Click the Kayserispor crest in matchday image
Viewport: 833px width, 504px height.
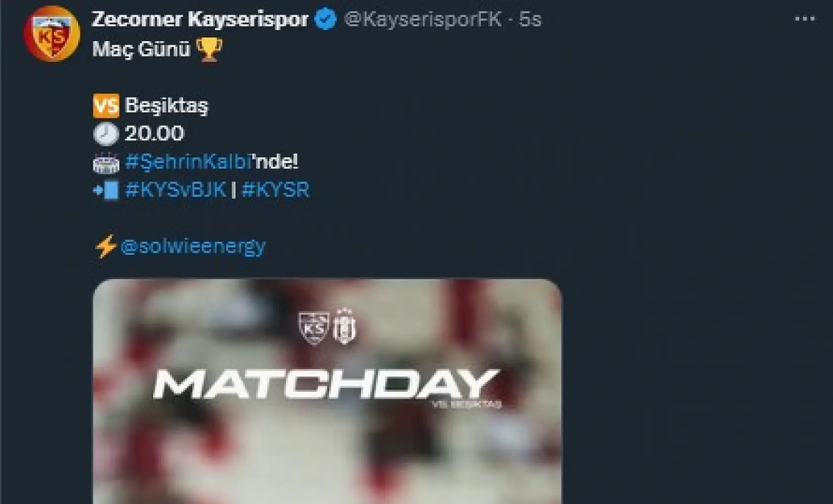(x=314, y=327)
